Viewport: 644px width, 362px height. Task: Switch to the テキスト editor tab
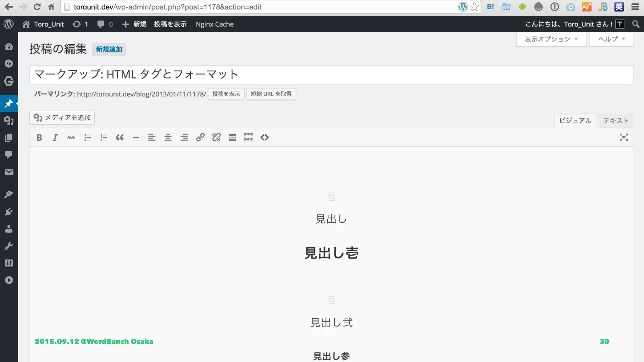coord(615,121)
